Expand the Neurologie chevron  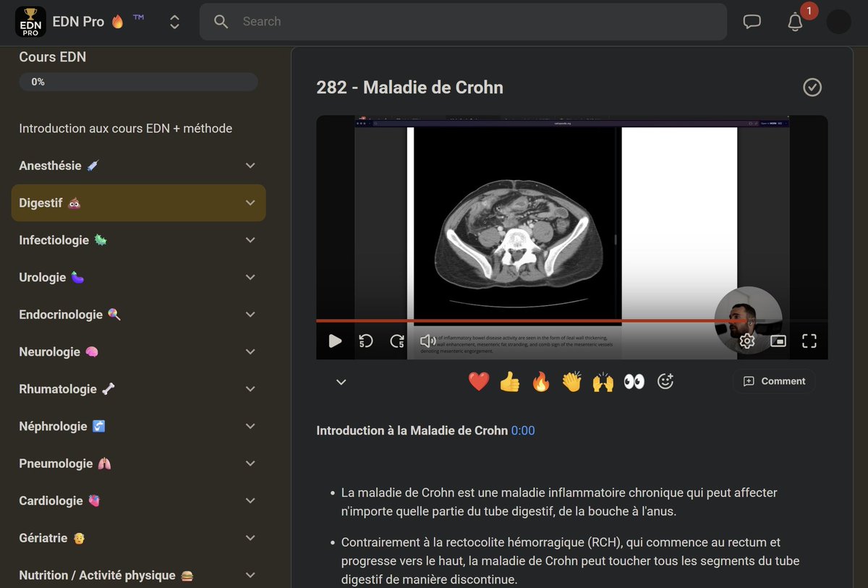(x=250, y=352)
